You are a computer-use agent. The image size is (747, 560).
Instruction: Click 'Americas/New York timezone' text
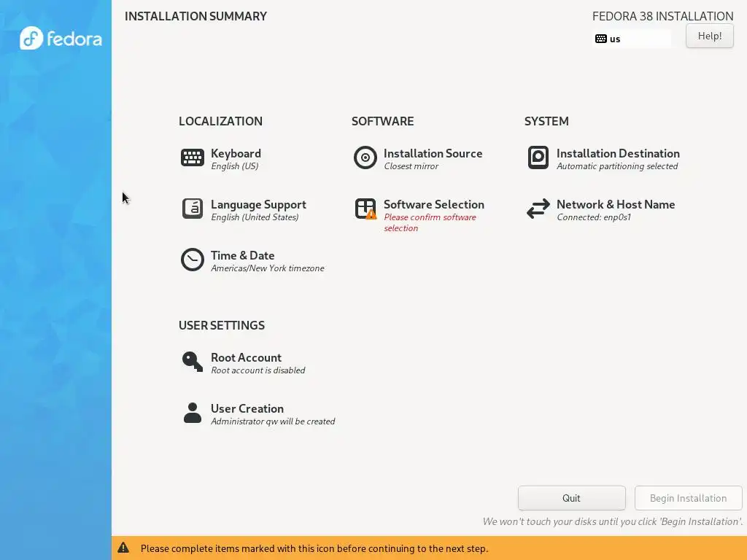click(267, 268)
